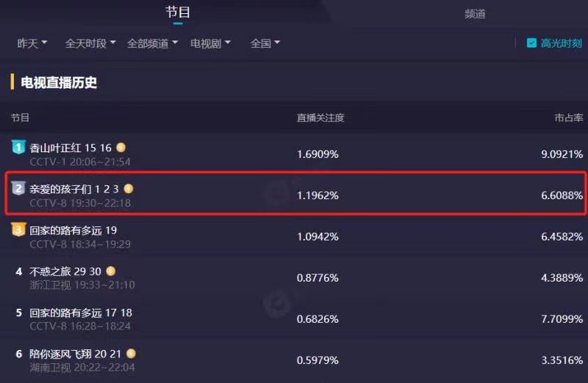Switch to the 节目 tab

[x=178, y=12]
